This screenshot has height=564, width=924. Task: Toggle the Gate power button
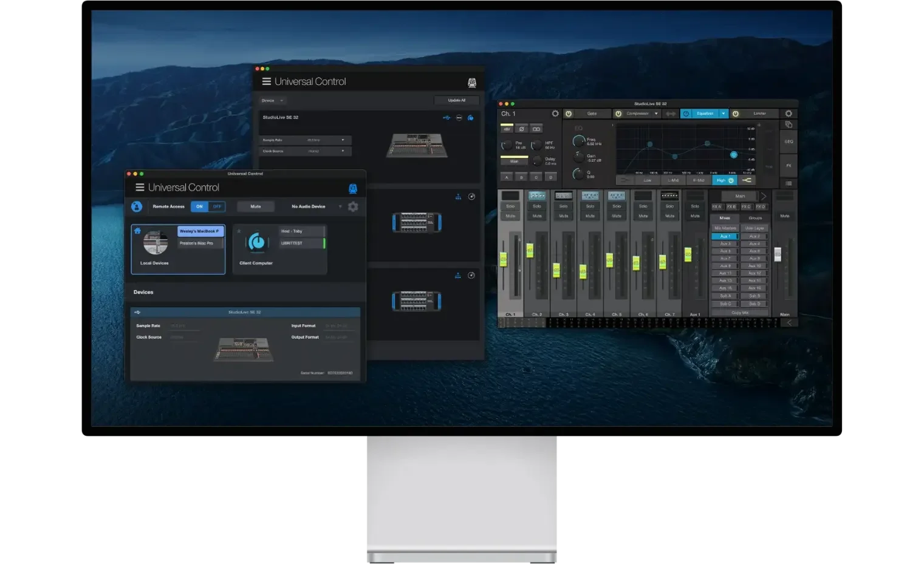[x=569, y=114]
